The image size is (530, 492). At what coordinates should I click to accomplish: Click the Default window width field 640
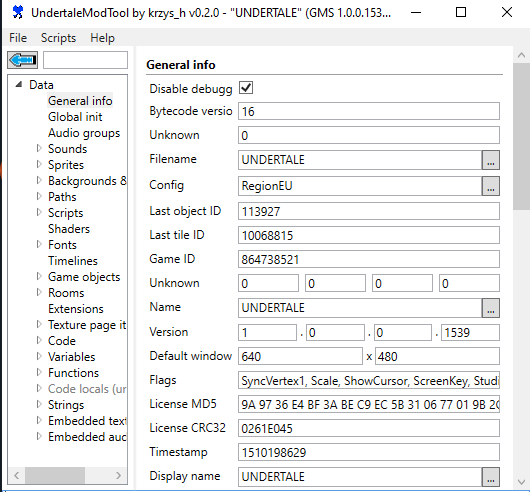[x=300, y=356]
